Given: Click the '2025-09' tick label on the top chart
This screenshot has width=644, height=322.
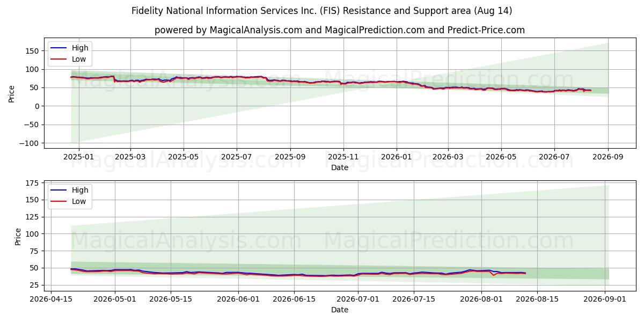Looking at the screenshot, I should [290, 157].
